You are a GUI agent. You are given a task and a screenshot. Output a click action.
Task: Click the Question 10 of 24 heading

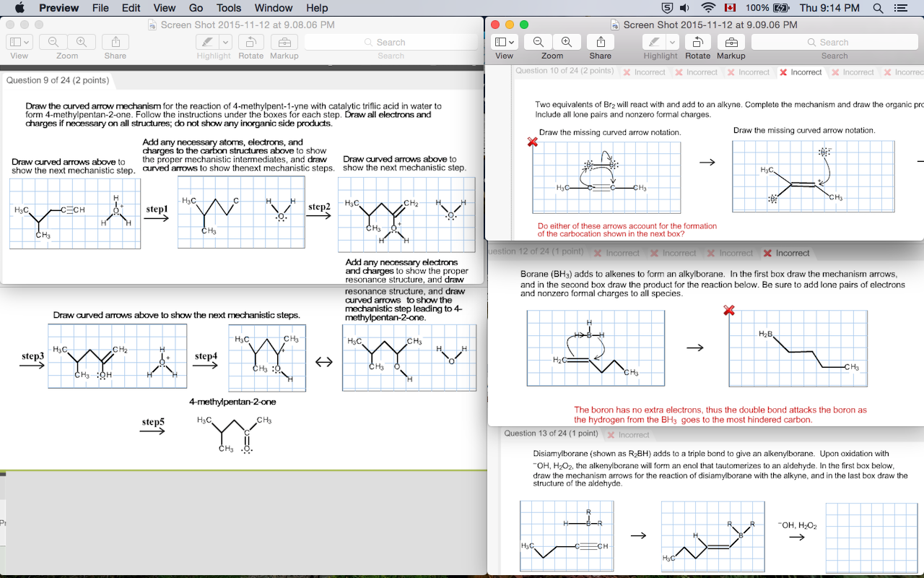point(565,71)
